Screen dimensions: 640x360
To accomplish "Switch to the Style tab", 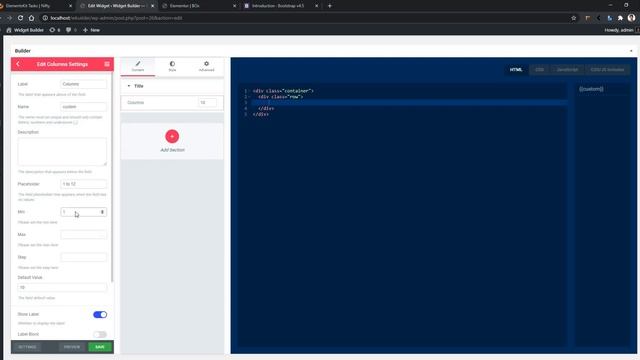I will [x=172, y=66].
